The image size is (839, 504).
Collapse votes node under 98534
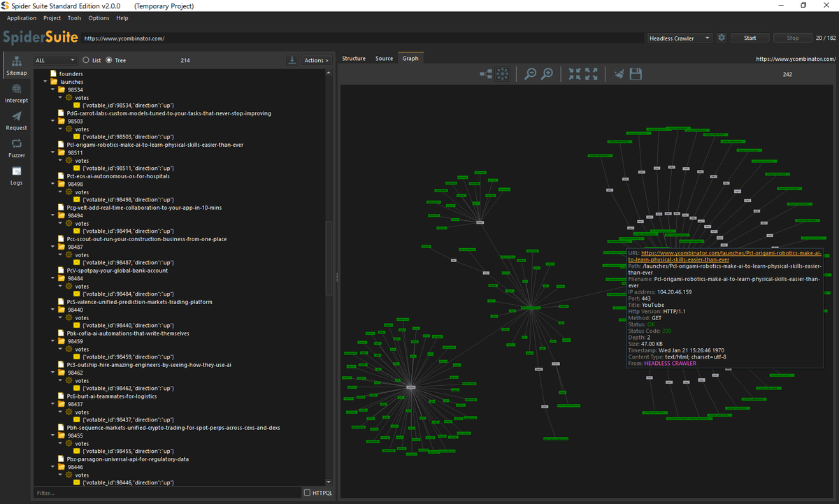point(60,98)
